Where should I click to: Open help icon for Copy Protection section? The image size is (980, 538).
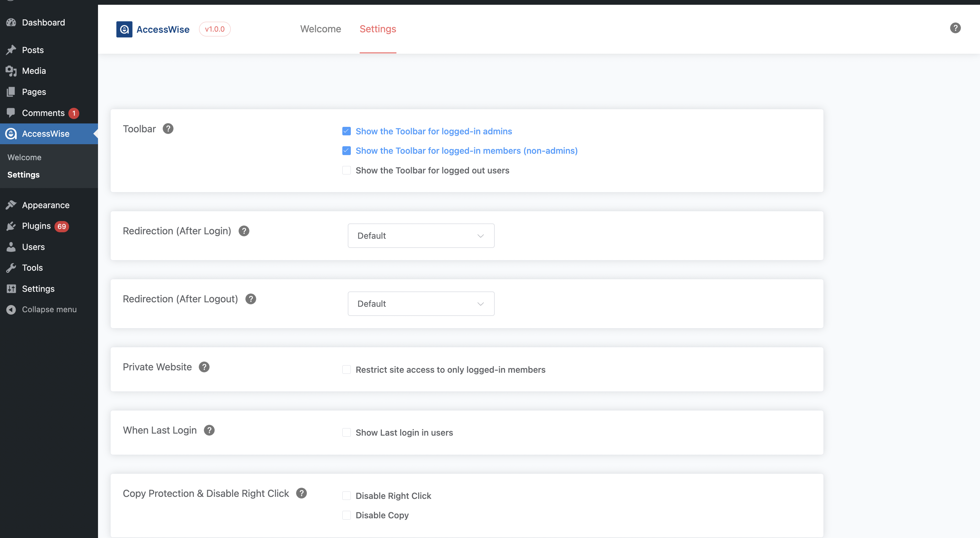pos(301,493)
